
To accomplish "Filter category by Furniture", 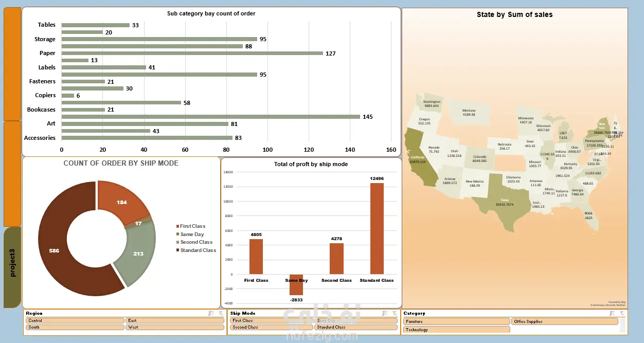I will [x=457, y=321].
